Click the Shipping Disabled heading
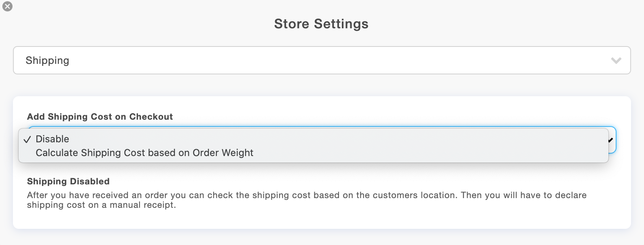This screenshot has height=245, width=644. [x=68, y=181]
